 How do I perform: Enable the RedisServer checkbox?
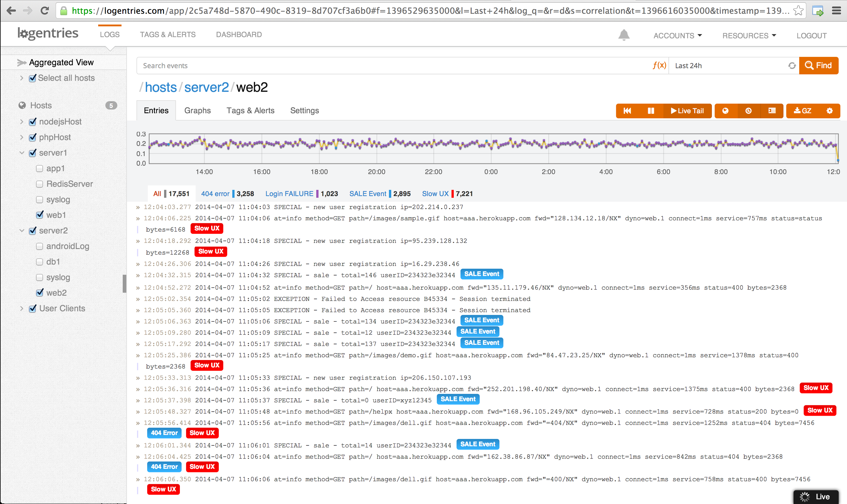tap(40, 184)
